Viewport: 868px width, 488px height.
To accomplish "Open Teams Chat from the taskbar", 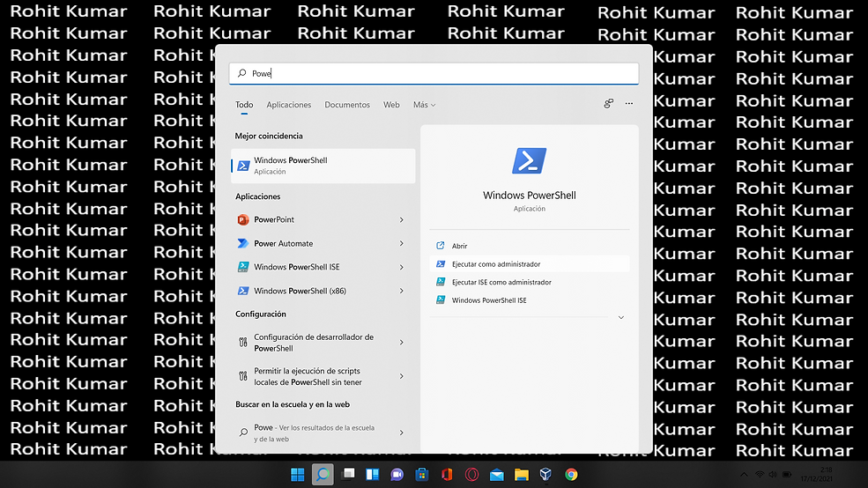I will tap(397, 475).
